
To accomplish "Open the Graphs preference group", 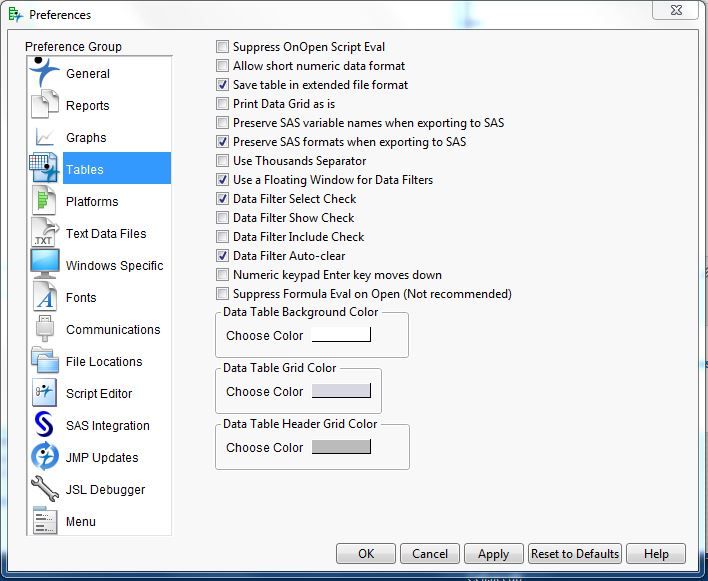I will 86,138.
